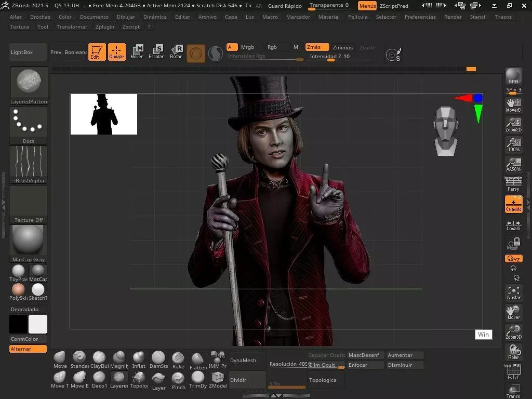Image resolution: width=532 pixels, height=399 pixels.
Task: Toggle XYZ rotation mode
Action: tap(513, 259)
